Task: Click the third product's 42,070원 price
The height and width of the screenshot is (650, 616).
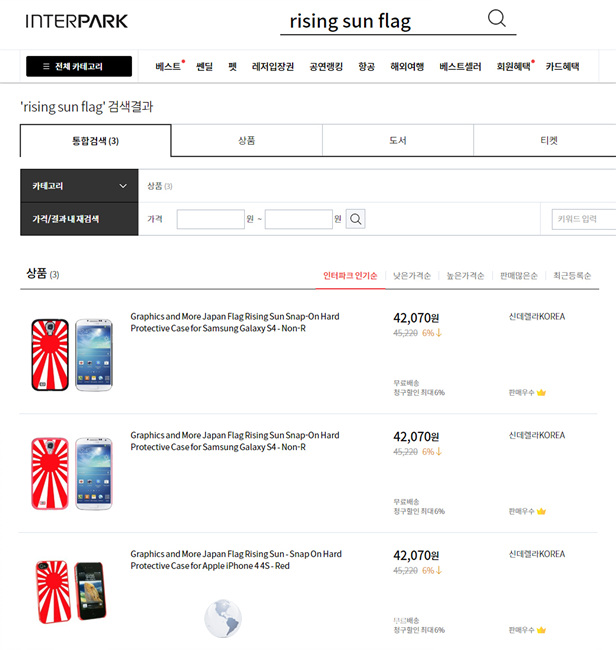Action: [x=416, y=555]
